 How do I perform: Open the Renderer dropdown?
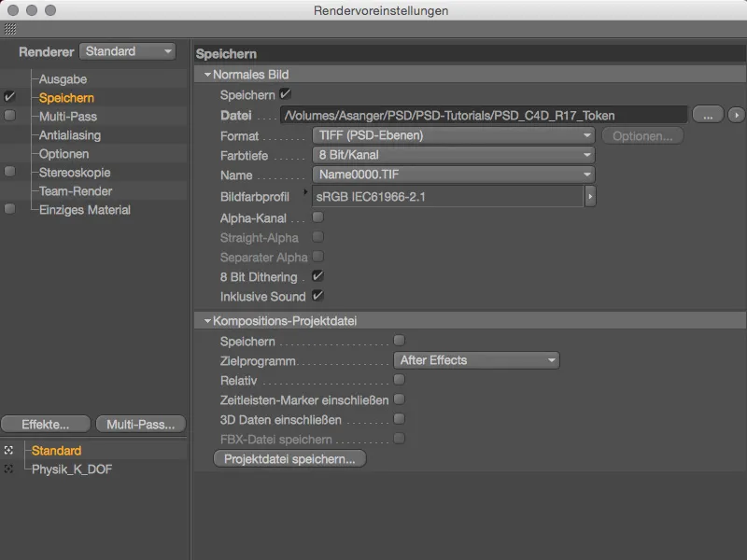pyautogui.click(x=128, y=51)
